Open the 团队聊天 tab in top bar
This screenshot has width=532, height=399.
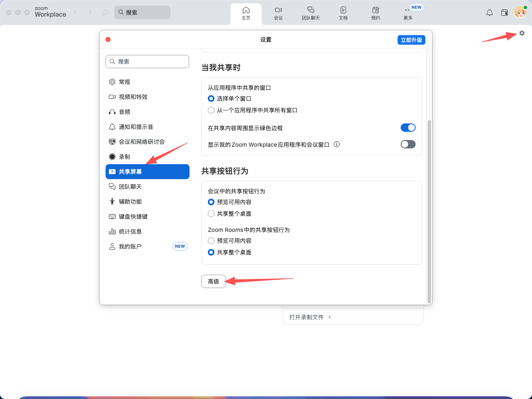coord(311,14)
